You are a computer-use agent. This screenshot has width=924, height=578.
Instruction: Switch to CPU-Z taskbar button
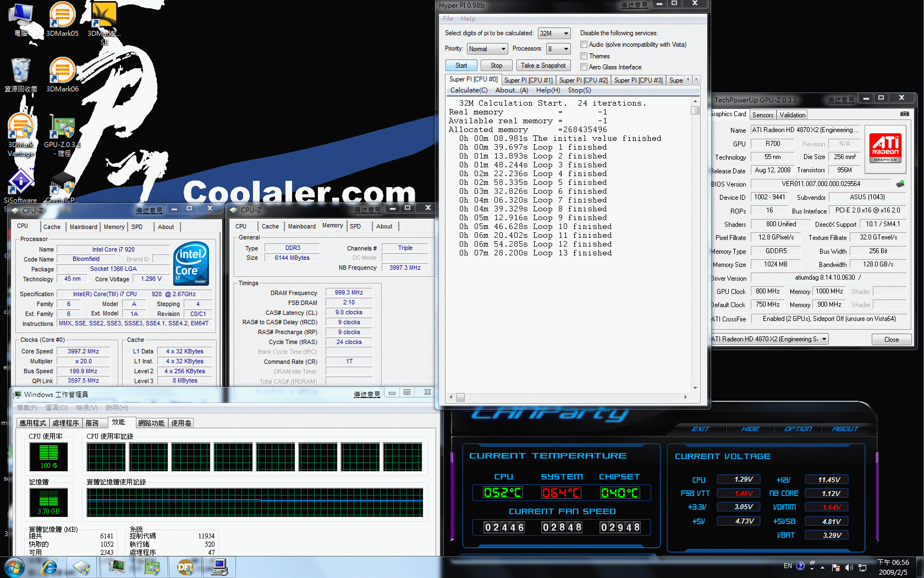81,566
